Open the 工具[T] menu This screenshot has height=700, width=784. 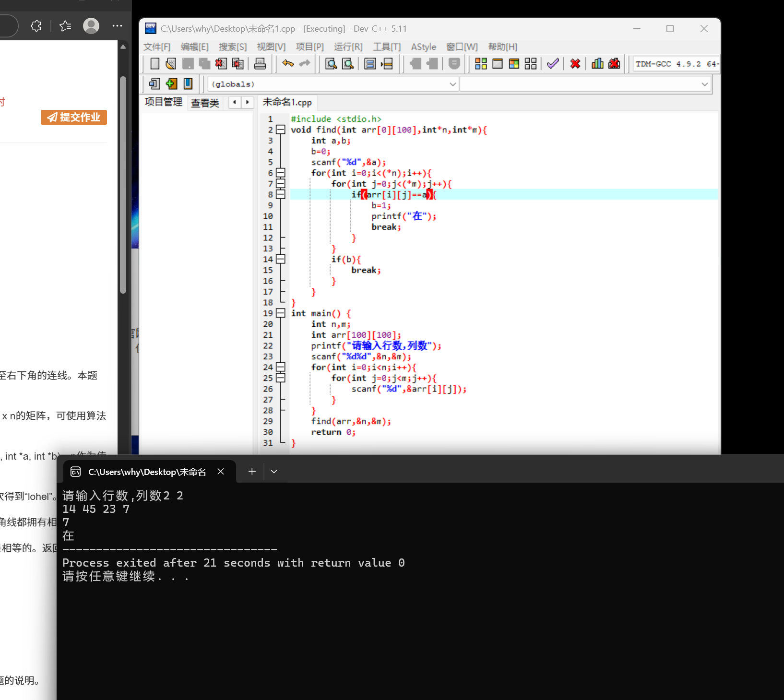click(387, 47)
